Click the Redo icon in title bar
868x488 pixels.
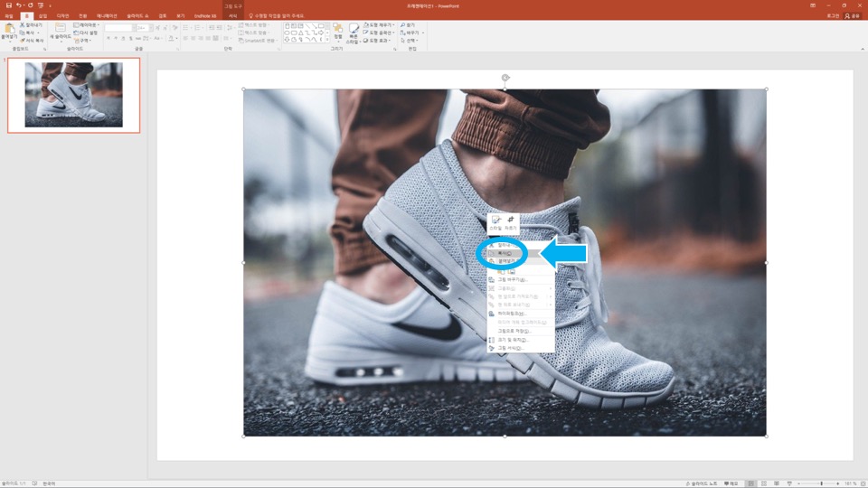(31, 5)
